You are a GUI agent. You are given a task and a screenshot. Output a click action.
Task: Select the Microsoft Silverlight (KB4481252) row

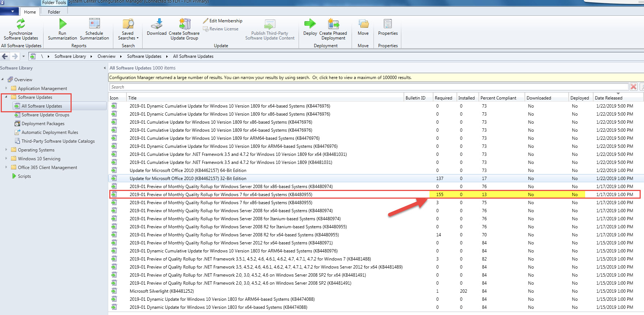(x=375, y=291)
